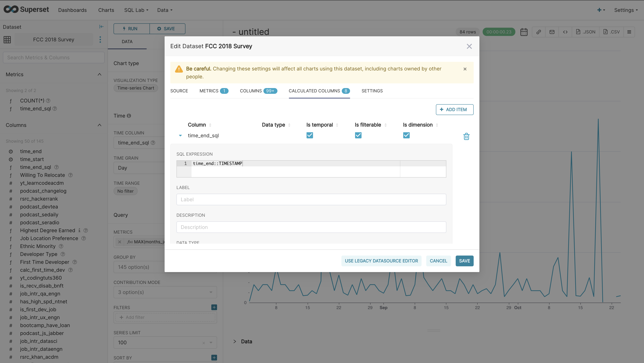Focus the Search Metrics & Columns box

pyautogui.click(x=54, y=58)
